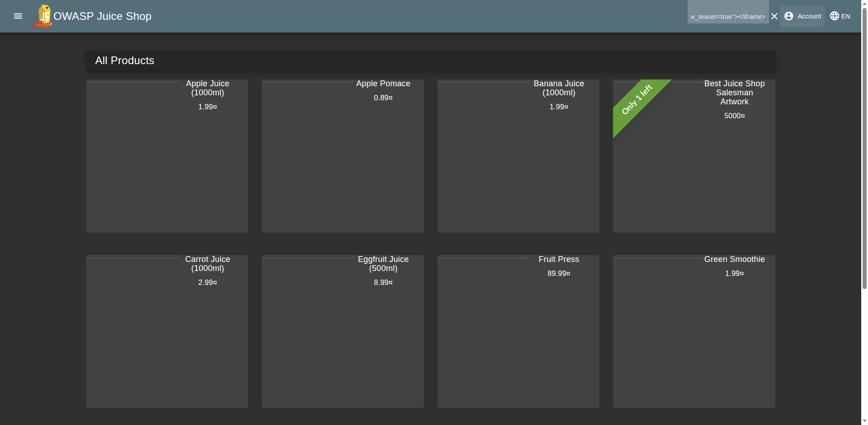
Task: Click inside the search input field
Action: click(x=728, y=16)
